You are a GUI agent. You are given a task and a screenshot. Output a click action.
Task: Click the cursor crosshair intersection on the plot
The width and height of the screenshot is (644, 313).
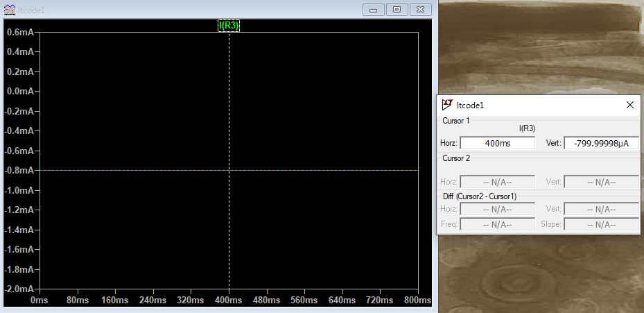coord(229,170)
